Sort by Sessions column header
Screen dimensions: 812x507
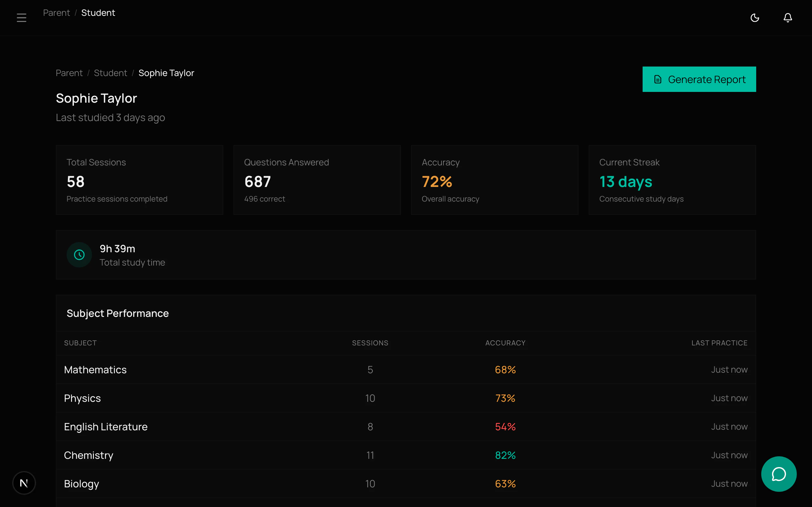tap(370, 343)
